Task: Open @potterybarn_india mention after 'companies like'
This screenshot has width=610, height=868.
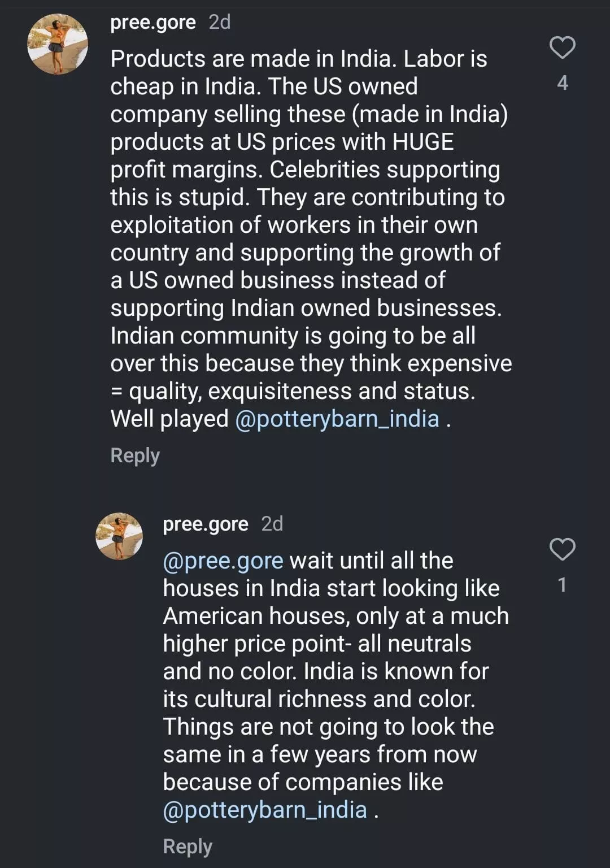Action: pos(265,810)
